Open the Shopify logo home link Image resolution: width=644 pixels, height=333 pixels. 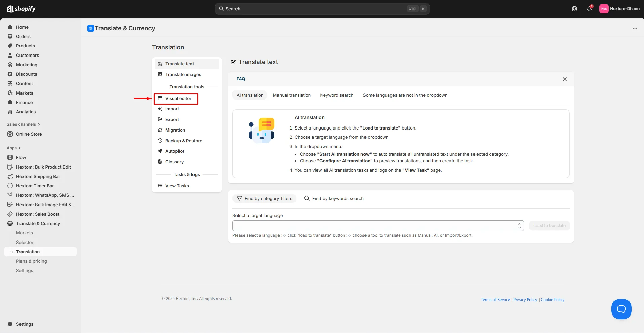[x=21, y=9]
